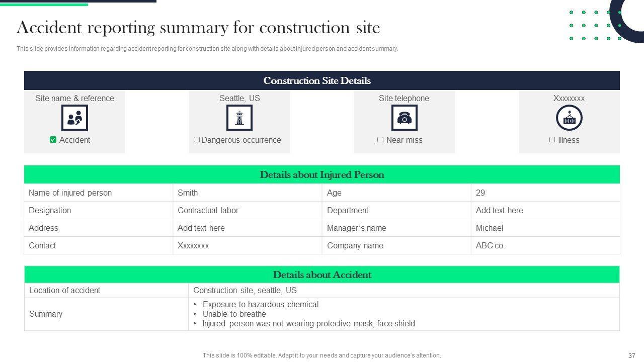Viewport: 644px width, 362px height.
Task: Click the 'Site name & reference' label
Action: (74, 98)
